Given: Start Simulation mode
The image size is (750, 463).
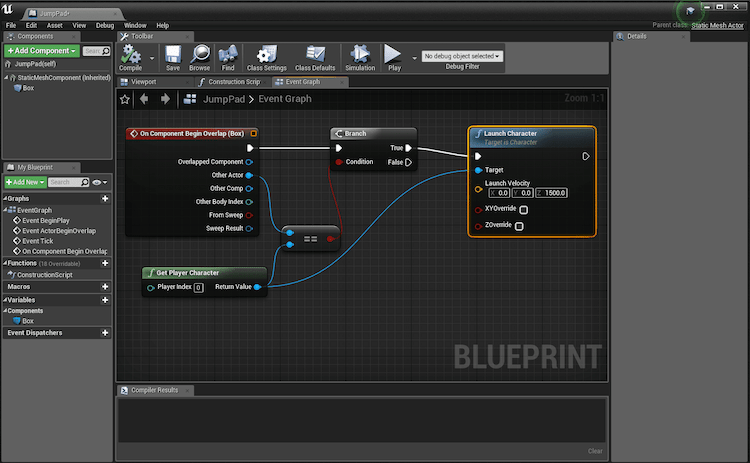Looking at the screenshot, I should (360, 57).
